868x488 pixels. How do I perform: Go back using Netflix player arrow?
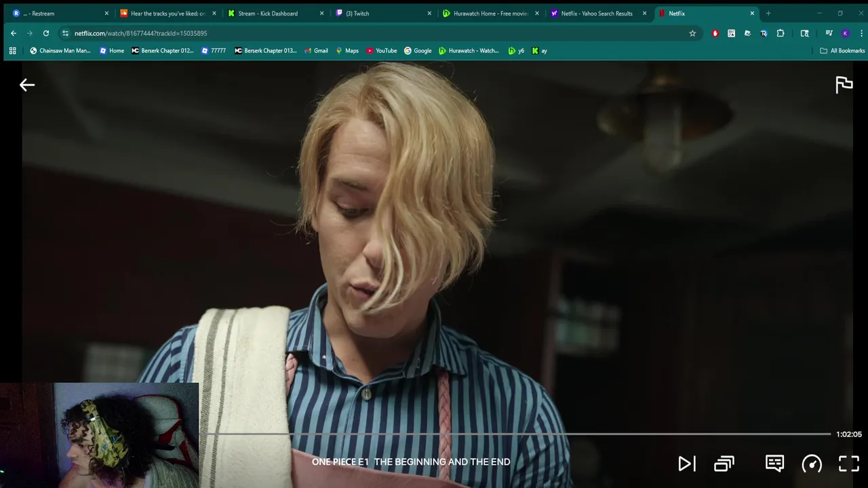point(26,85)
